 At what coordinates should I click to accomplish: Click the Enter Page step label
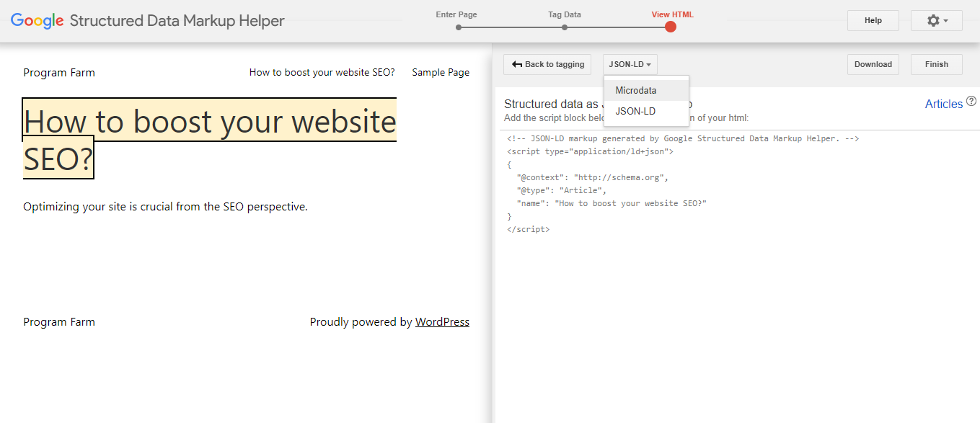click(x=456, y=14)
